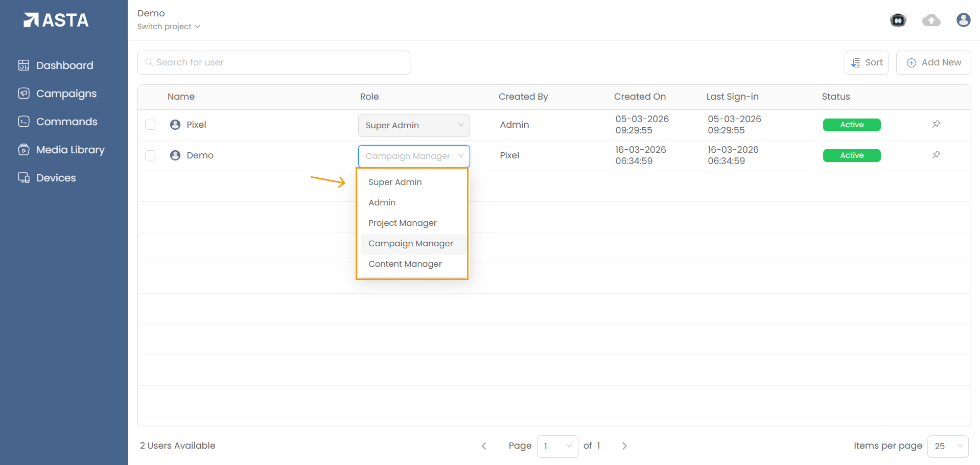980x465 pixels.
Task: Tick the checkbox for user Pixel
Action: click(150, 125)
